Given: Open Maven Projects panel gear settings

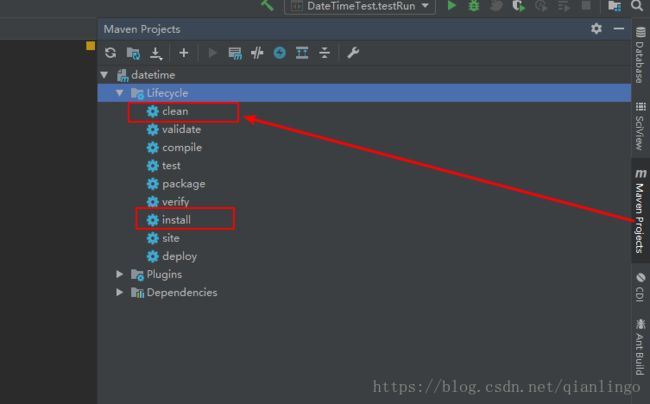Looking at the screenshot, I should click(x=596, y=29).
